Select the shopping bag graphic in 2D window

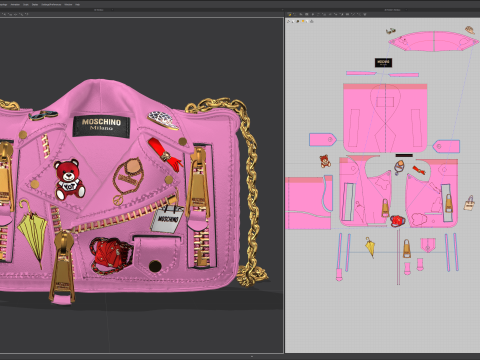pos(469,203)
